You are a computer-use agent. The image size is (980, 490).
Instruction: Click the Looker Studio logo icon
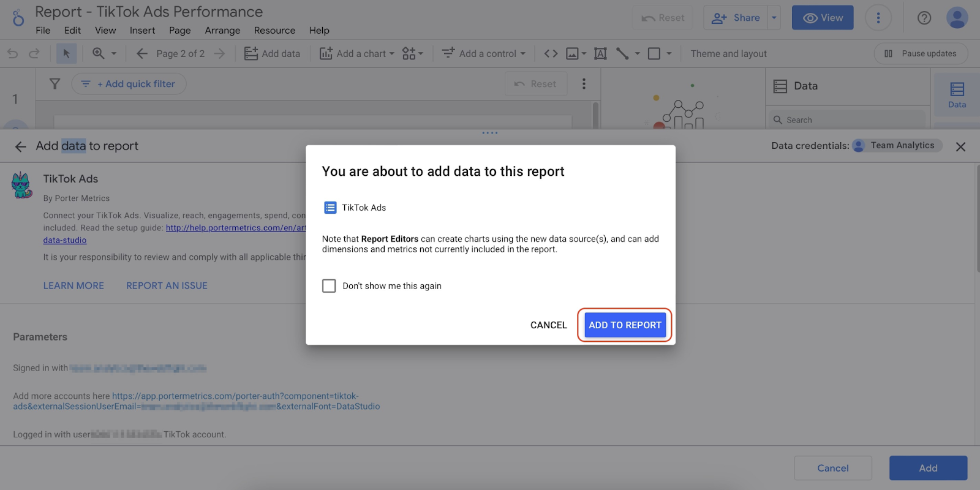pos(18,18)
